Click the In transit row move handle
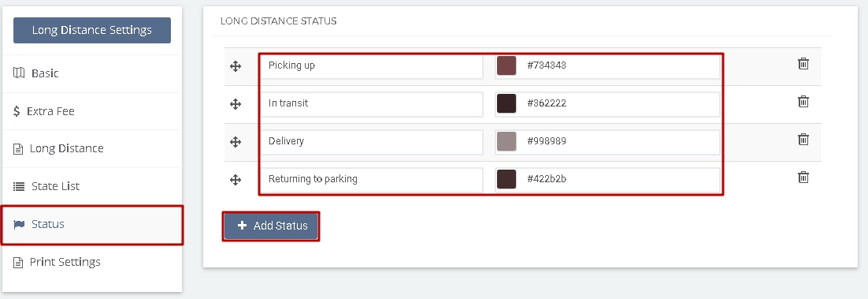 236,104
